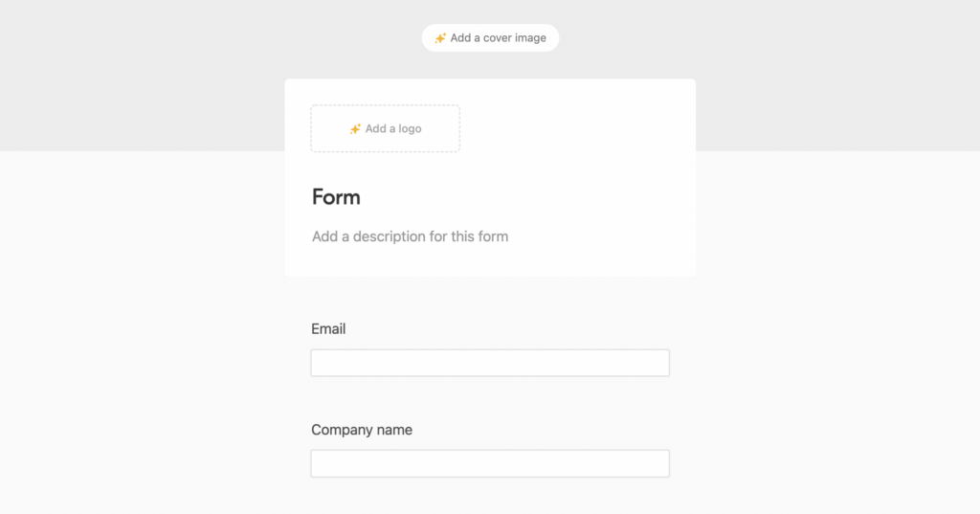
Task: Click the sparkle icon beside Add a logo
Action: [355, 129]
